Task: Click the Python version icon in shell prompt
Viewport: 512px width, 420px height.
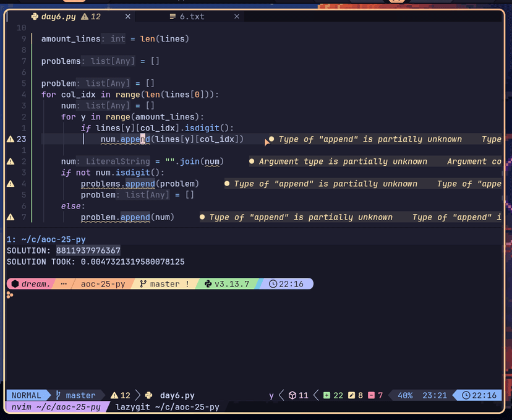Action: [x=208, y=284]
